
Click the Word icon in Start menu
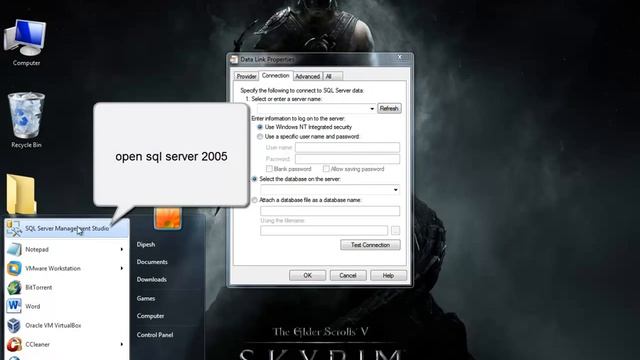pos(14,306)
